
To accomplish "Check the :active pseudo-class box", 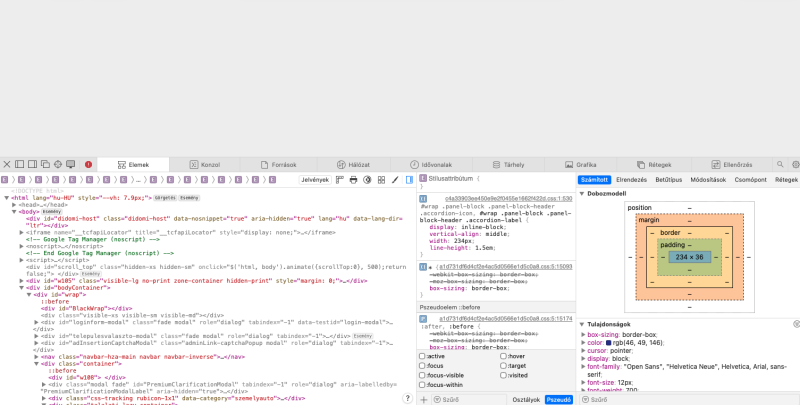I will coord(422,356).
